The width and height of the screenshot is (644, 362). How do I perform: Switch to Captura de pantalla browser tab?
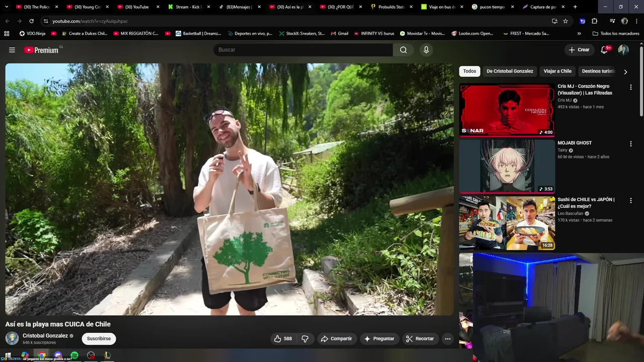coord(543,7)
